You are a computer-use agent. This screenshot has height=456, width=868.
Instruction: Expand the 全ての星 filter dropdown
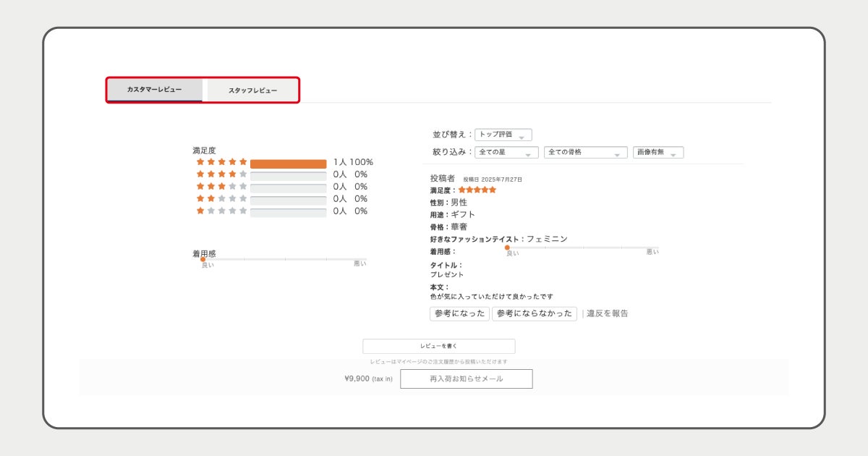[x=506, y=153]
